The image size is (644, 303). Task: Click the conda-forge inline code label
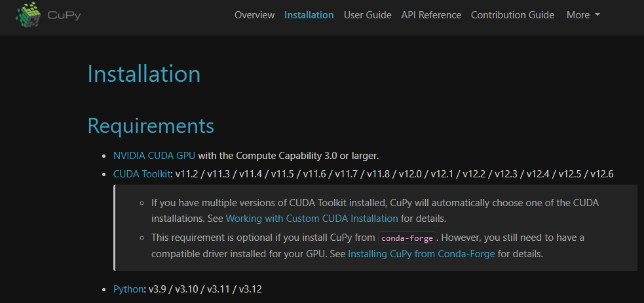click(x=407, y=238)
